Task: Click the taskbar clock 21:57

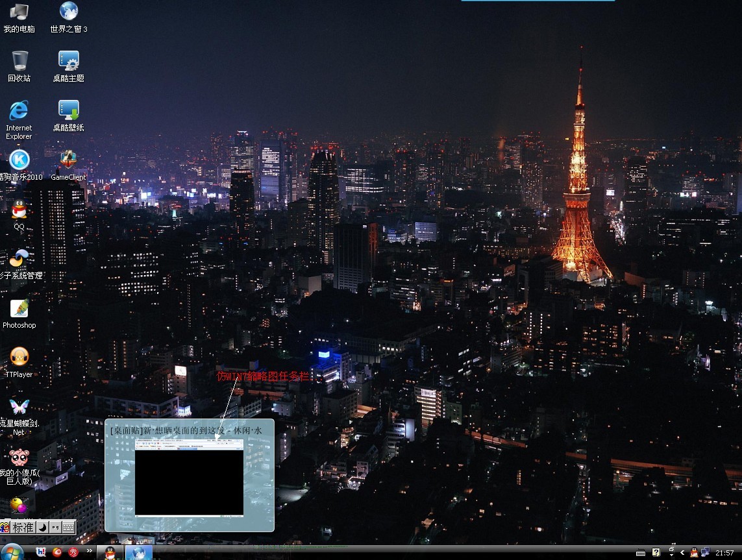Action: 724,553
